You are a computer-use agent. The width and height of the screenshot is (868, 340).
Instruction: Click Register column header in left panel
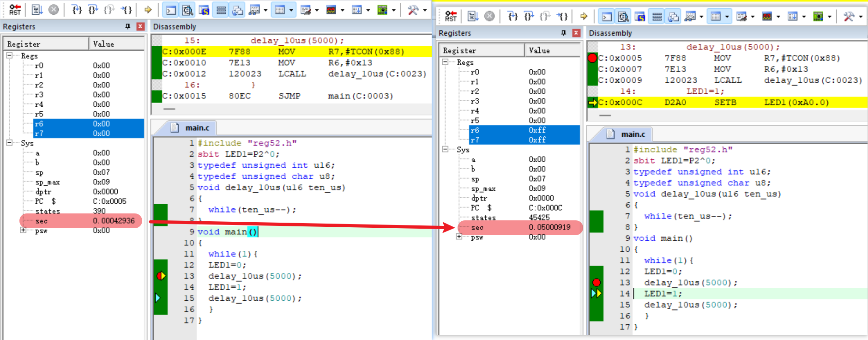[47, 44]
